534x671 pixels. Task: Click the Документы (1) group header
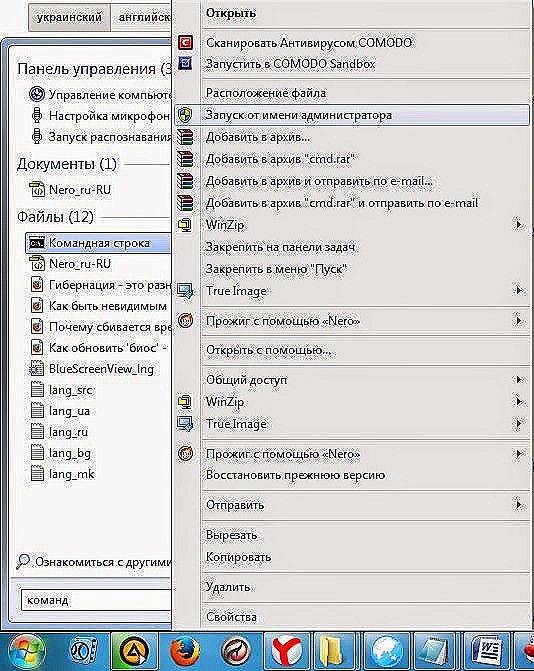(x=66, y=164)
